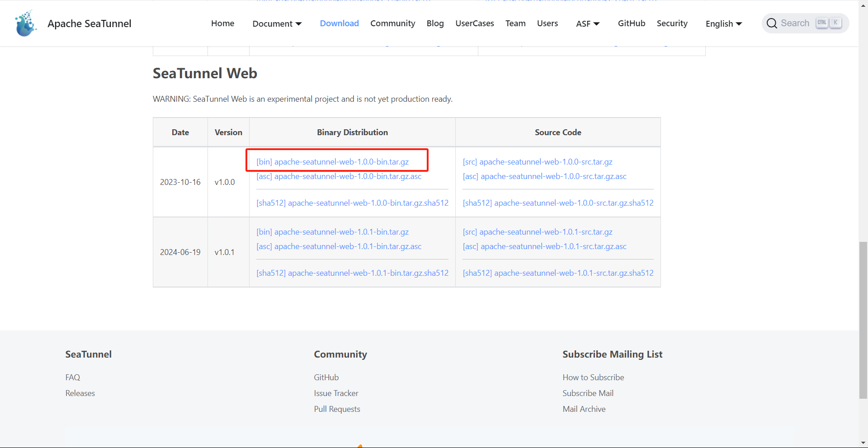The height and width of the screenshot is (448, 868).
Task: Open the sha512 checksum for 1.0.1 binary
Action: tap(352, 273)
